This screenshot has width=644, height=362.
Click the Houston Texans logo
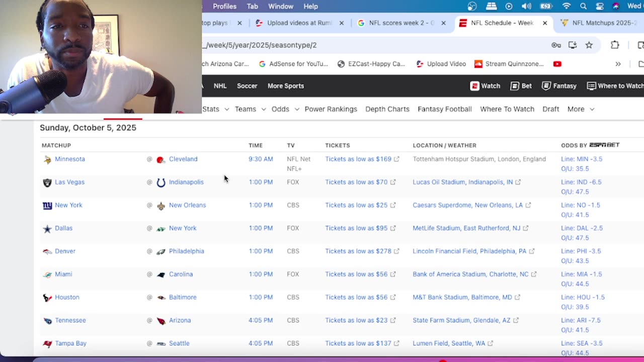click(x=47, y=298)
